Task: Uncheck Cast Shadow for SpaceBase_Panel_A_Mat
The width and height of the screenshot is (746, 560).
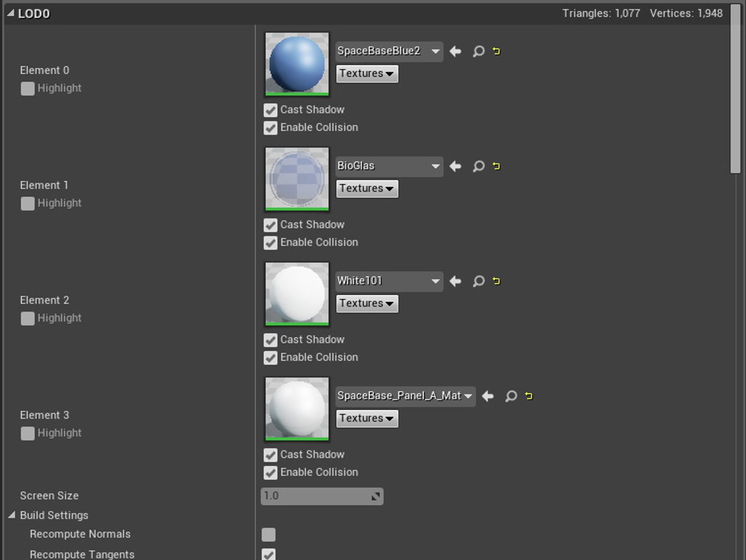Action: pos(270,455)
